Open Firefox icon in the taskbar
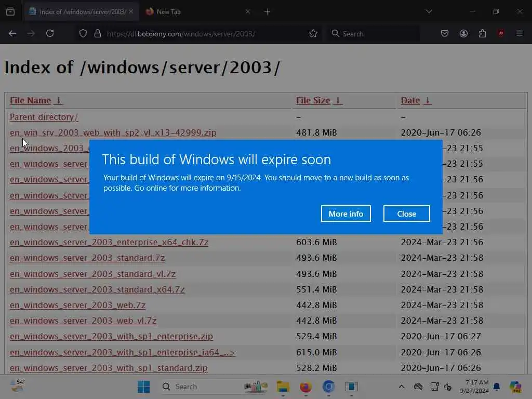 [305, 387]
